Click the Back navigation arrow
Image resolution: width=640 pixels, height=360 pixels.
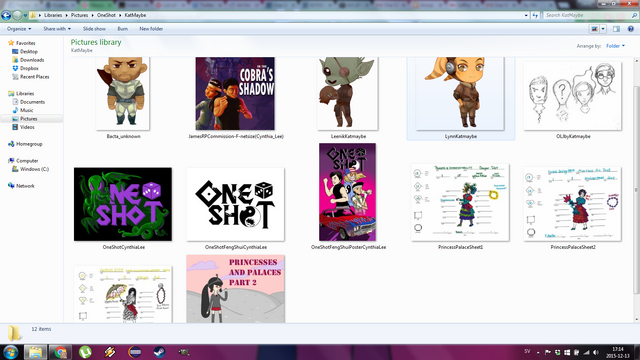tap(6, 16)
